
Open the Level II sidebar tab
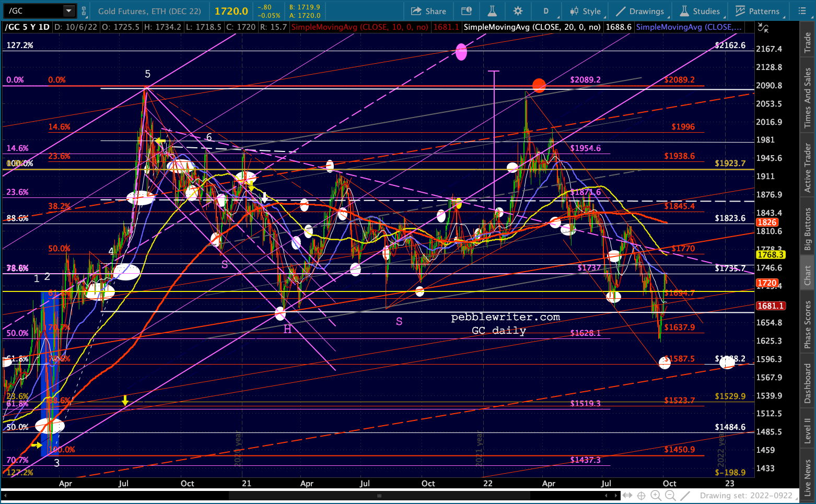[808, 431]
